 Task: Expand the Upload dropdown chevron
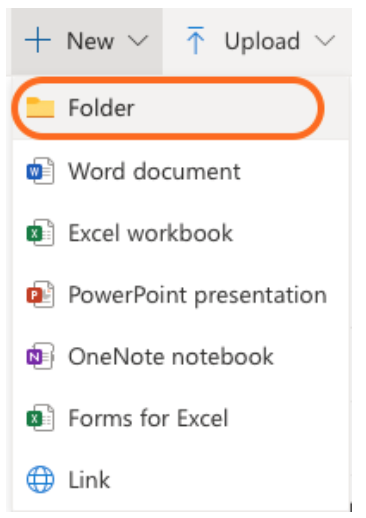(325, 41)
